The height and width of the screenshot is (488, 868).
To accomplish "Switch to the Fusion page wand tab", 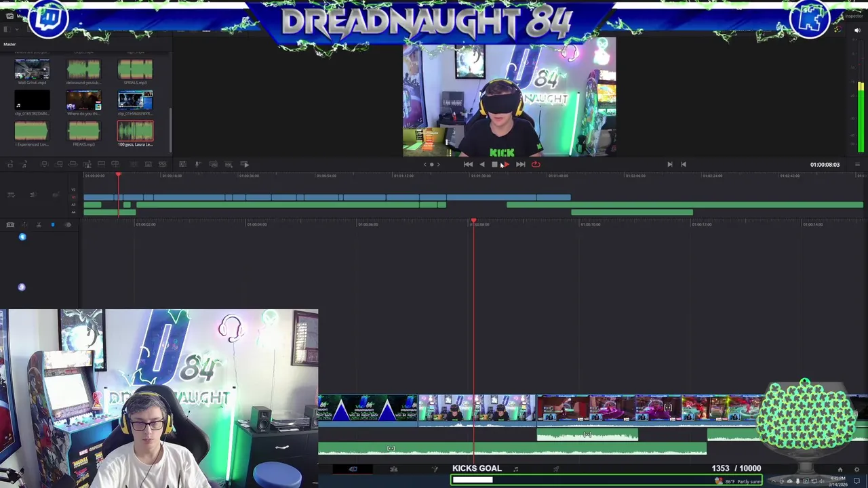I will pyautogui.click(x=435, y=469).
